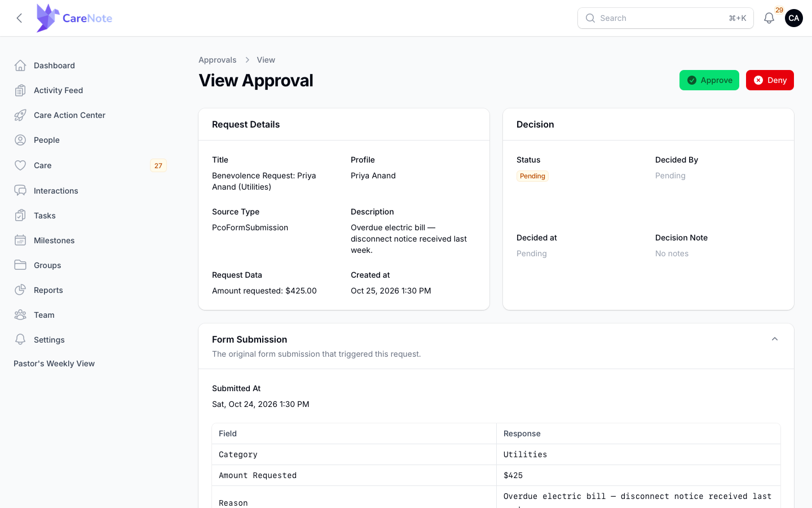Select People from the sidebar
The image size is (812, 508).
90,140
